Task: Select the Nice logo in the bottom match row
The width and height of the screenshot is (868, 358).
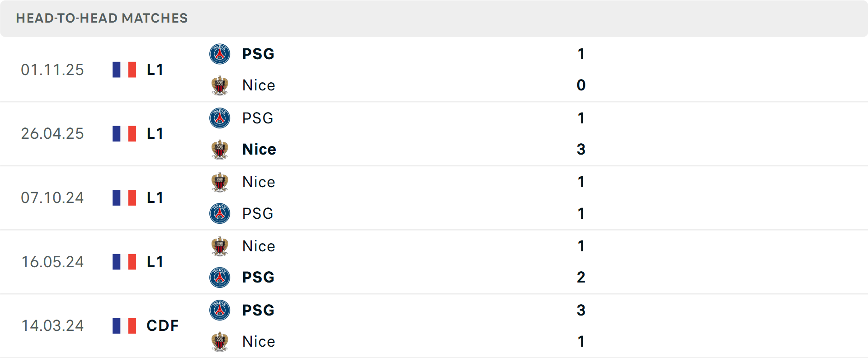Action: pos(220,341)
